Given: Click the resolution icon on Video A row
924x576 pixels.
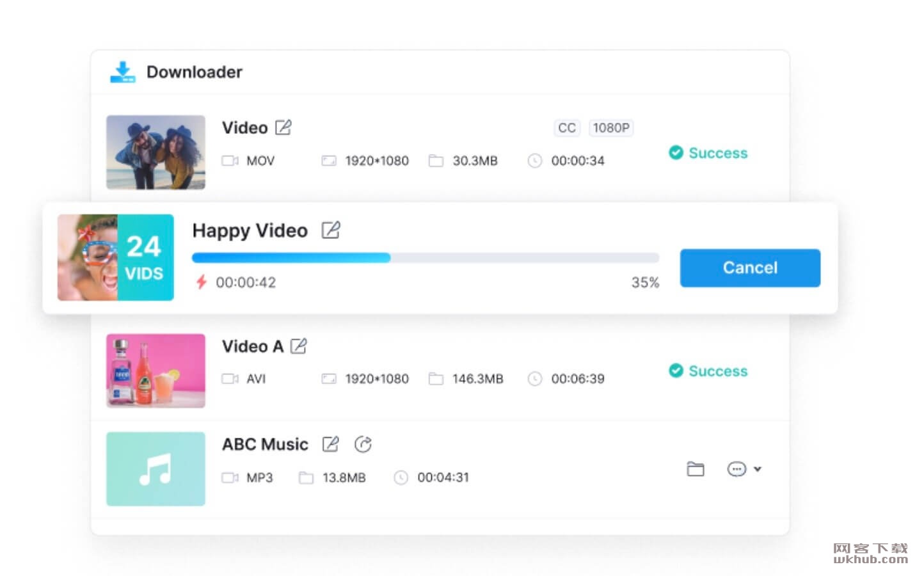Looking at the screenshot, I should 329,379.
